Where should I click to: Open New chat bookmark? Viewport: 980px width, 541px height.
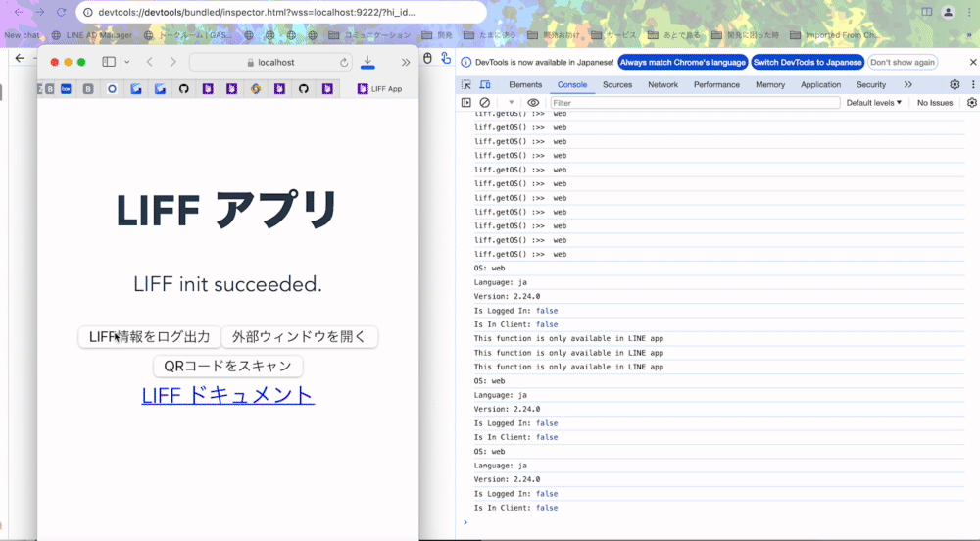[x=22, y=35]
